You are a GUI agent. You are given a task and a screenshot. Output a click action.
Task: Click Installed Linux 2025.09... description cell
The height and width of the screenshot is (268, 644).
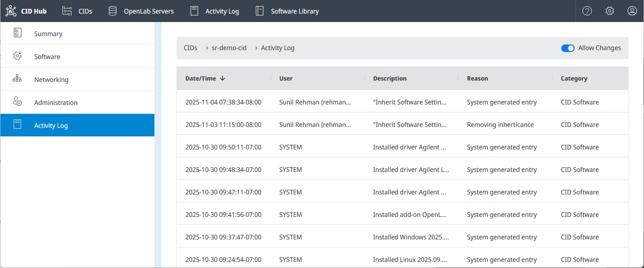410,260
